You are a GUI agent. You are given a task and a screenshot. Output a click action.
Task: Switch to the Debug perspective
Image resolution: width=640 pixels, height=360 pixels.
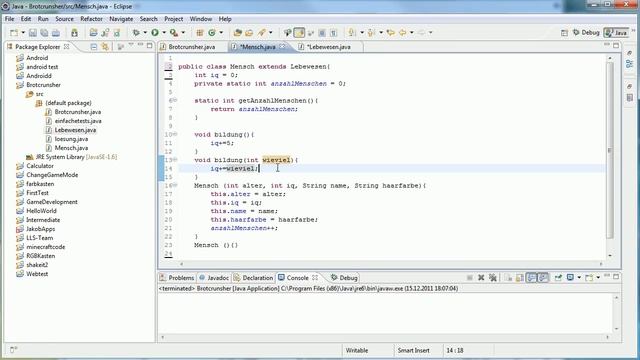point(586,33)
